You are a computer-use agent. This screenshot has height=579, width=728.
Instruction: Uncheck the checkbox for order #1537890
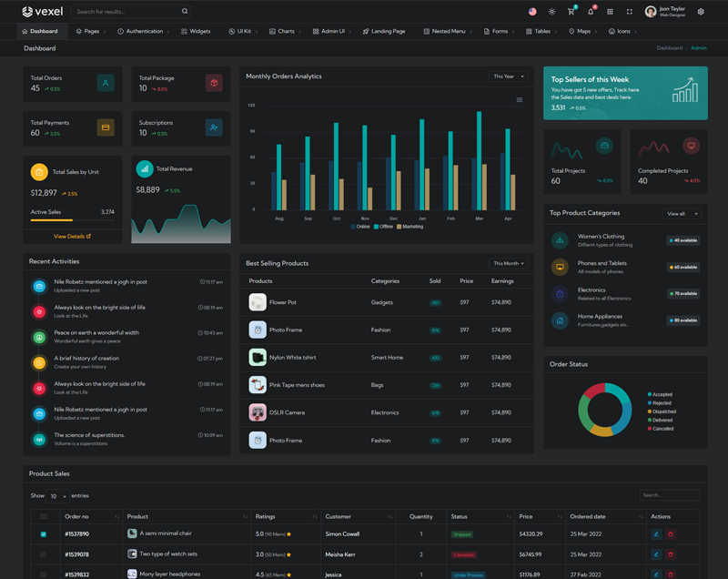43,534
